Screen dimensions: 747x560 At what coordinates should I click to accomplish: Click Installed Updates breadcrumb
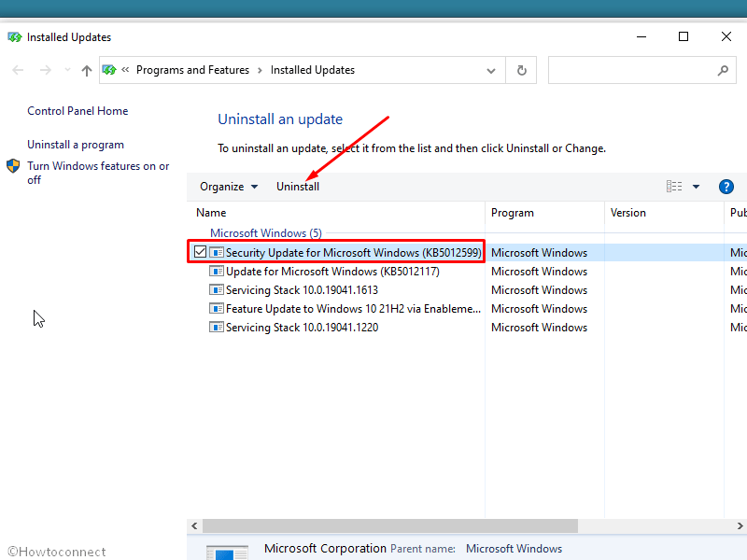313,70
